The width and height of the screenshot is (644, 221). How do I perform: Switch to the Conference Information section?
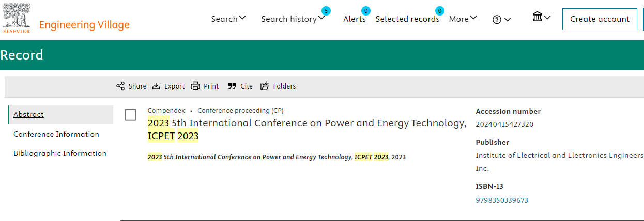point(56,134)
